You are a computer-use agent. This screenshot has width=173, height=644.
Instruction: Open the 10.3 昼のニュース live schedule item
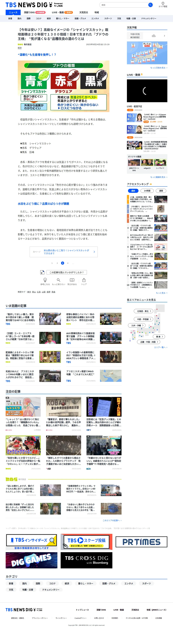tap(147, 118)
